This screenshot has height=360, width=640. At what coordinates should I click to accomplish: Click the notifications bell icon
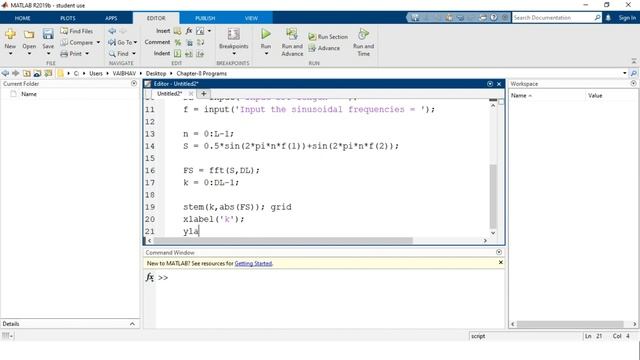coord(608,18)
